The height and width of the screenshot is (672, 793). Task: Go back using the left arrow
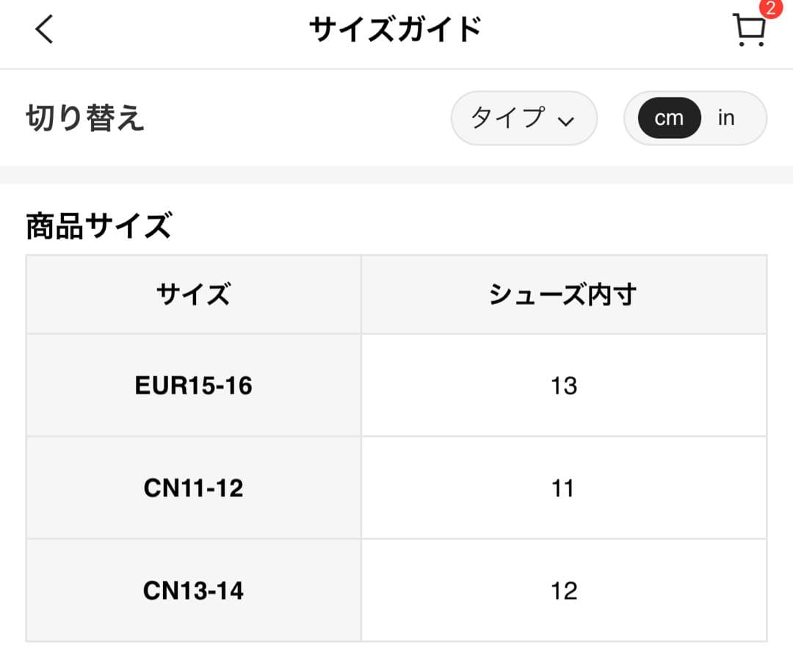[x=45, y=30]
